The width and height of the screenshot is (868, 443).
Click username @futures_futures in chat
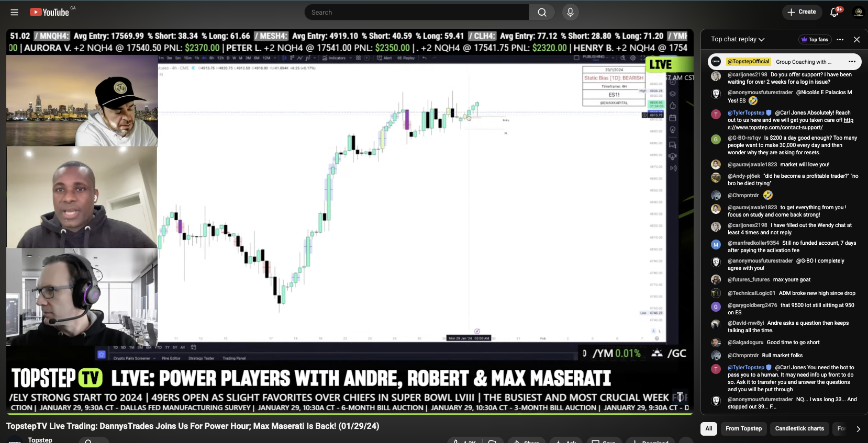[749, 280]
